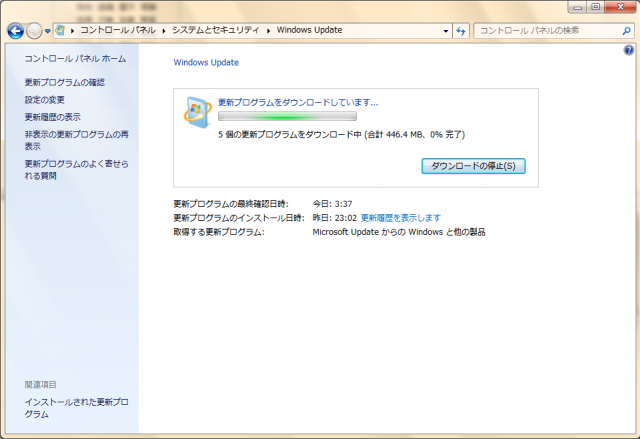The height and width of the screenshot is (439, 640).
Task: Click the magnifier search icon
Action: (x=627, y=31)
